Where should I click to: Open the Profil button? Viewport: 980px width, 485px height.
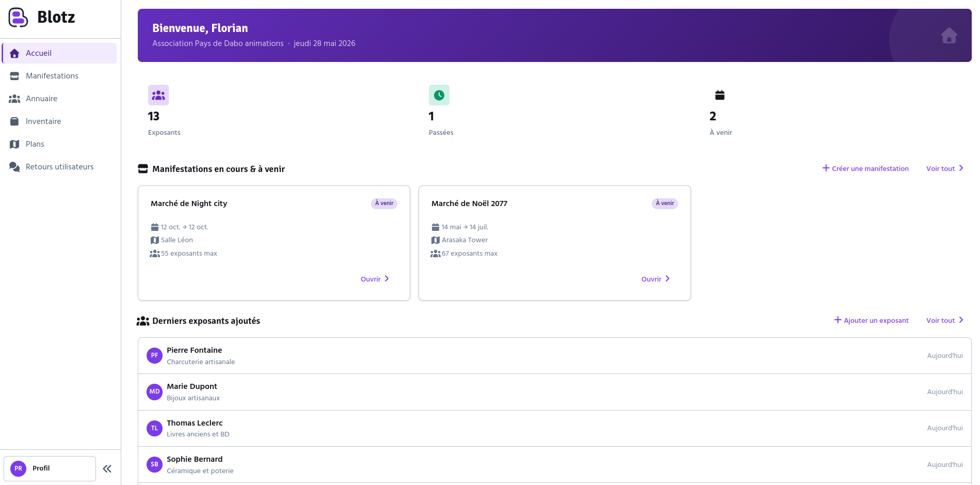tap(50, 468)
